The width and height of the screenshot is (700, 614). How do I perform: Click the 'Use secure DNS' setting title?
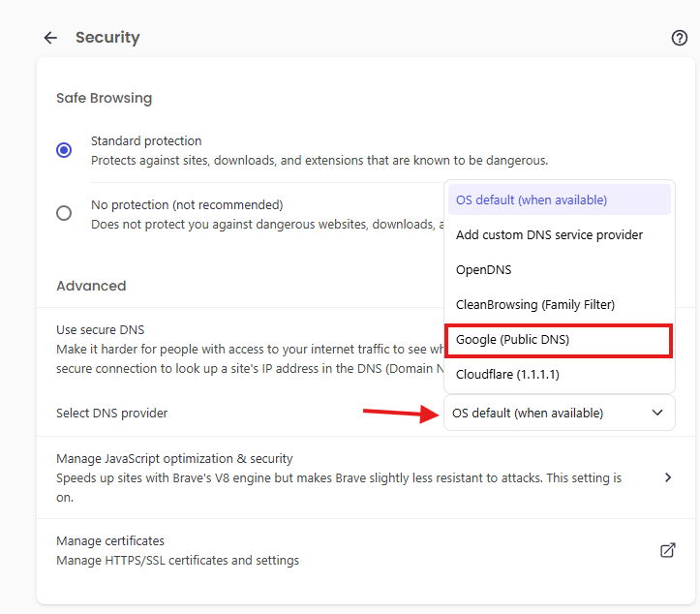100,330
